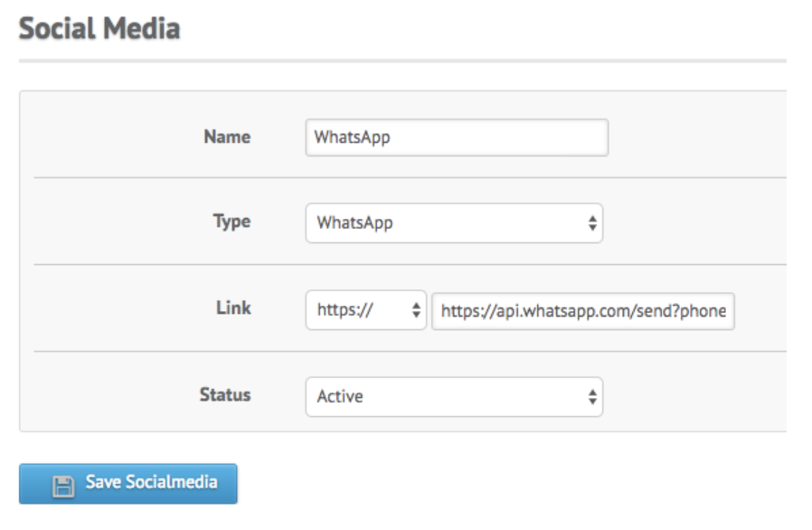Click the link URL input field
Screen dimensions: 812x530
click(583, 311)
